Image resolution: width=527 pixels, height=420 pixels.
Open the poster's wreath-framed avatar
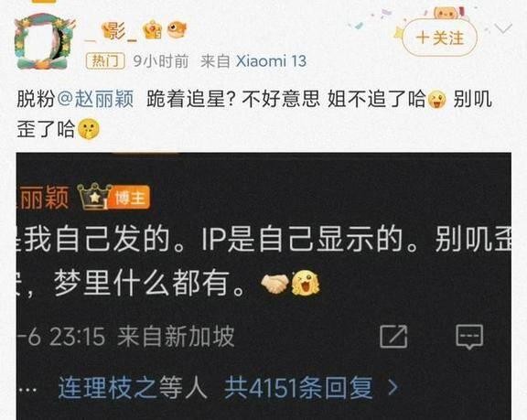tap(44, 41)
